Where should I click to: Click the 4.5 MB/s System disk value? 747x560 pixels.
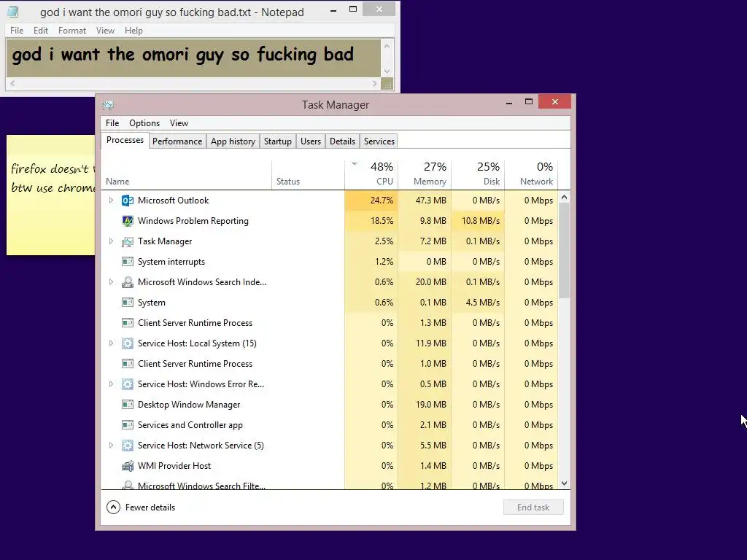pos(478,303)
